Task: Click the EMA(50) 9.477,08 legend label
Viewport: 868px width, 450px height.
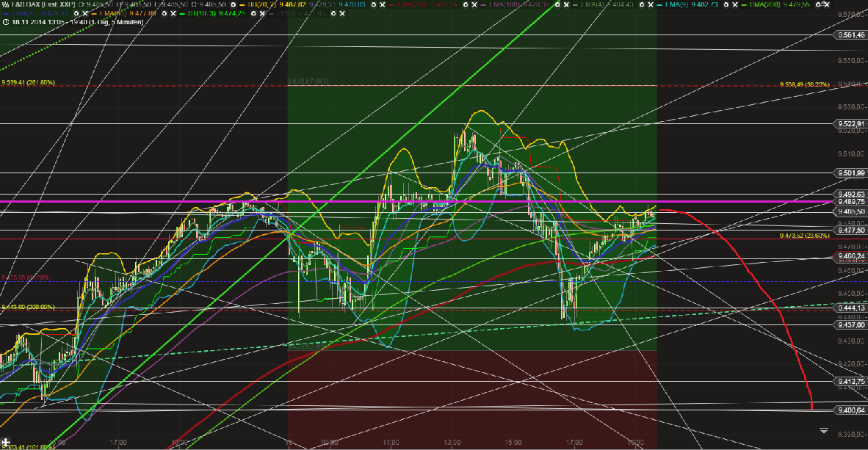Action: [x=127, y=13]
